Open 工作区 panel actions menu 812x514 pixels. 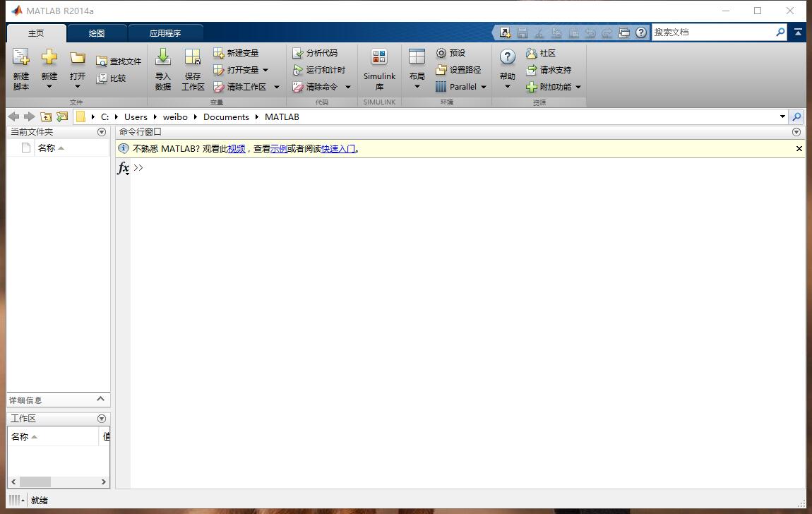pos(102,418)
